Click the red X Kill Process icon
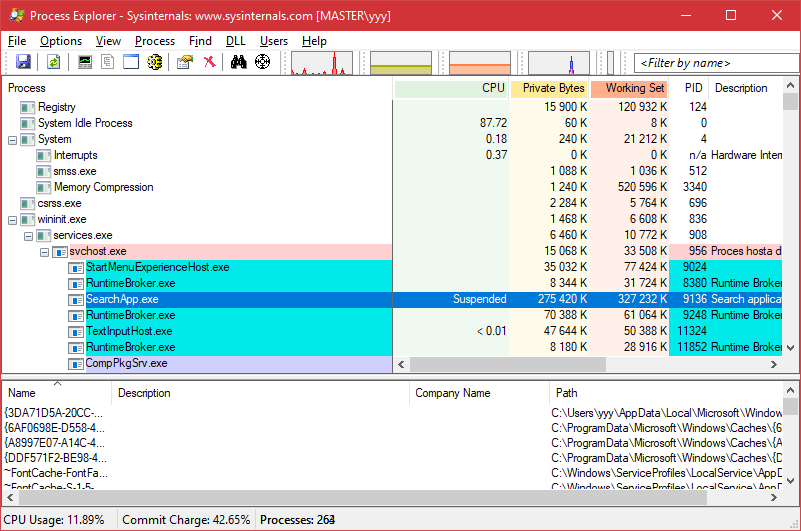 coord(209,62)
